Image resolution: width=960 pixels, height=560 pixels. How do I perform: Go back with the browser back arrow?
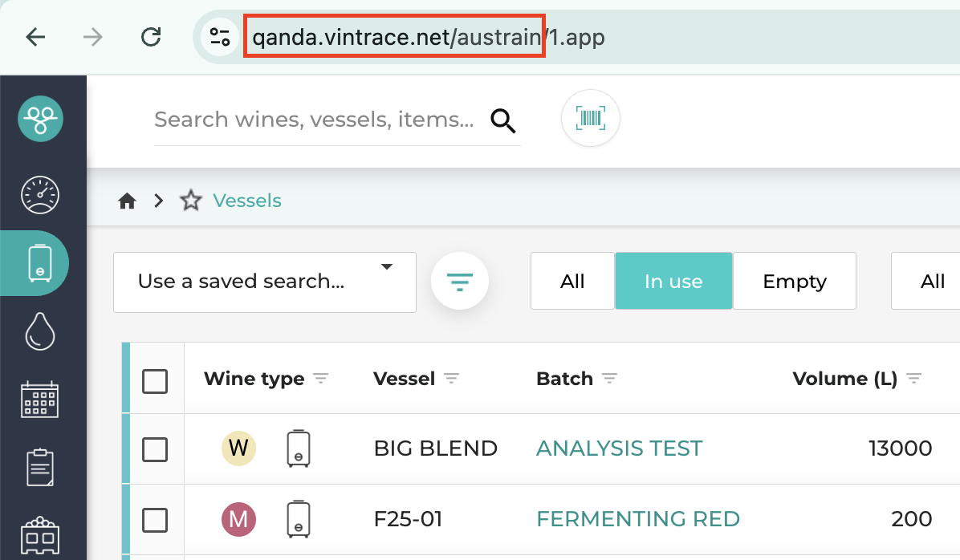click(35, 38)
